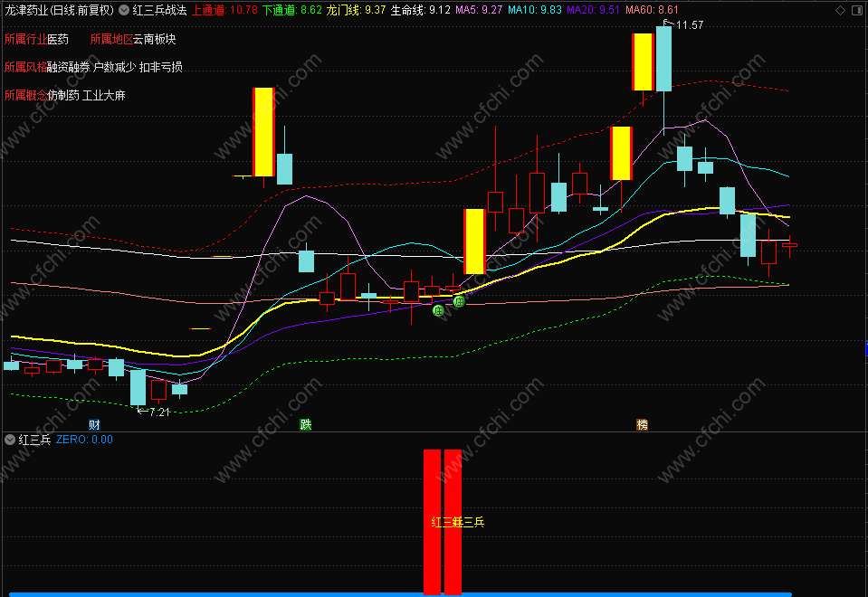Screen dimensions: 868x597
Task: Open the dropdown arrow beside 龙津药业 title
Action: tap(124, 10)
